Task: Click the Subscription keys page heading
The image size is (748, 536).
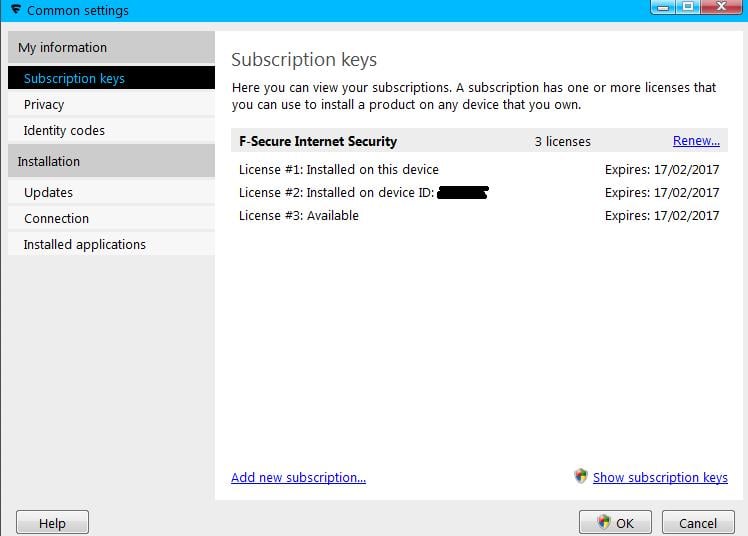Action: [x=304, y=60]
